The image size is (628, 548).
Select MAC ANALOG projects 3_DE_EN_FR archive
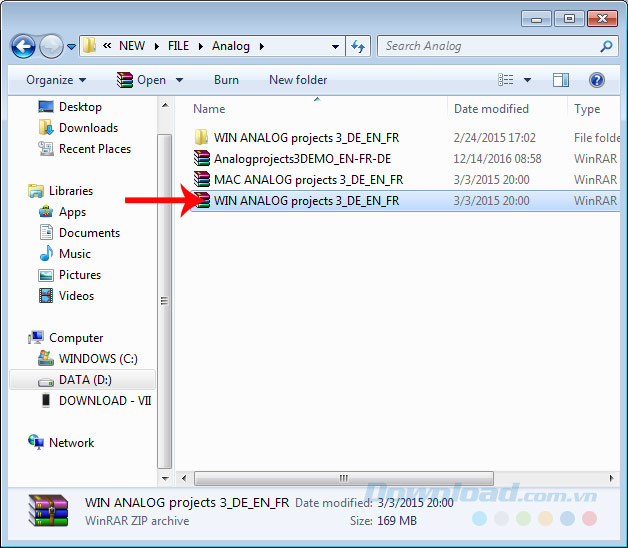coord(307,180)
